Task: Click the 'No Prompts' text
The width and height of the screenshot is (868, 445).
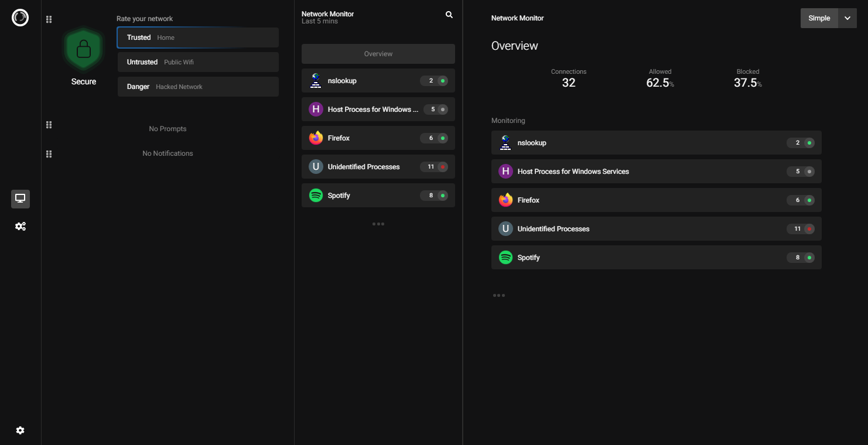Action: tap(168, 129)
